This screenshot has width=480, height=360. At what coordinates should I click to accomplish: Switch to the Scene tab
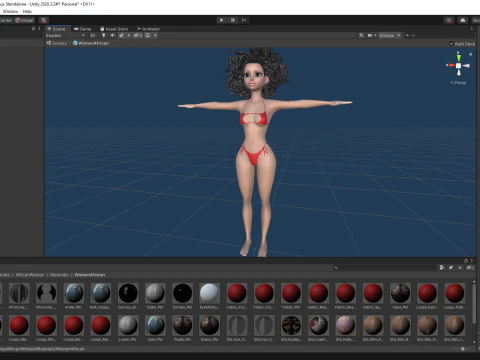[57, 29]
